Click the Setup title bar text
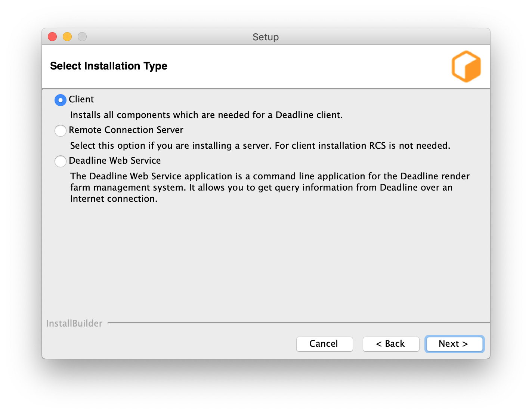Screen dimensions: 532x414 coord(266,37)
